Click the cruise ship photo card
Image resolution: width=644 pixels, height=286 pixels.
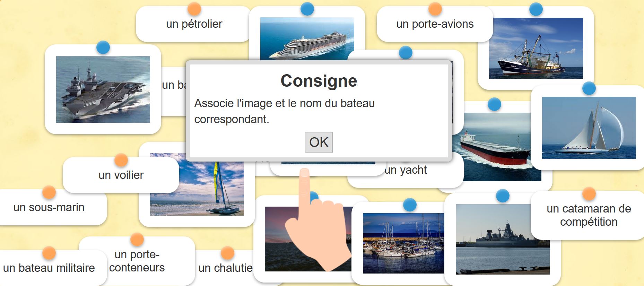pyautogui.click(x=307, y=39)
